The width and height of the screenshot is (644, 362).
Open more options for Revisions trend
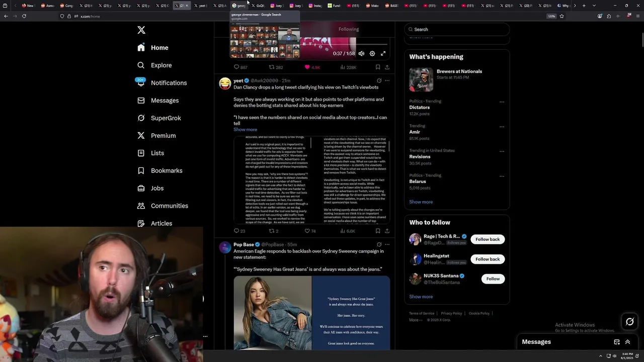502,151
